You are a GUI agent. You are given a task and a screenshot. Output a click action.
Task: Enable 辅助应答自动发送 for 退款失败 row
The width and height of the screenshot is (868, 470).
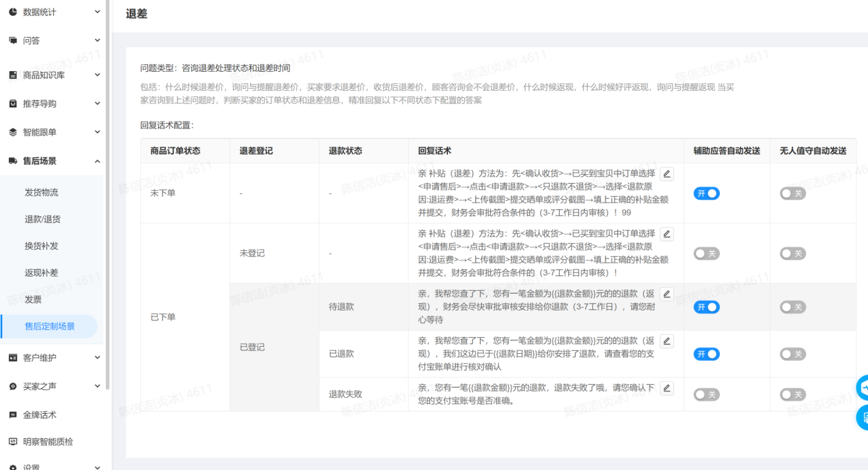tap(707, 395)
